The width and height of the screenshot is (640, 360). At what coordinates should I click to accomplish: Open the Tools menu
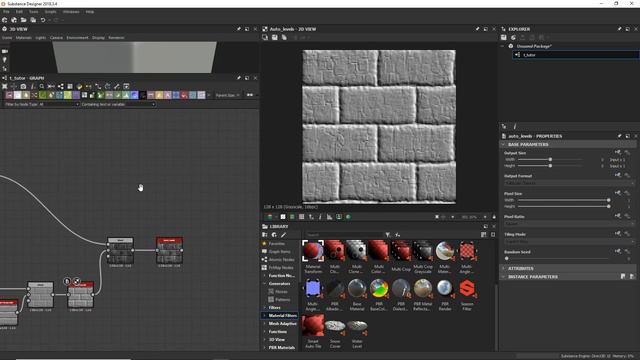click(33, 12)
